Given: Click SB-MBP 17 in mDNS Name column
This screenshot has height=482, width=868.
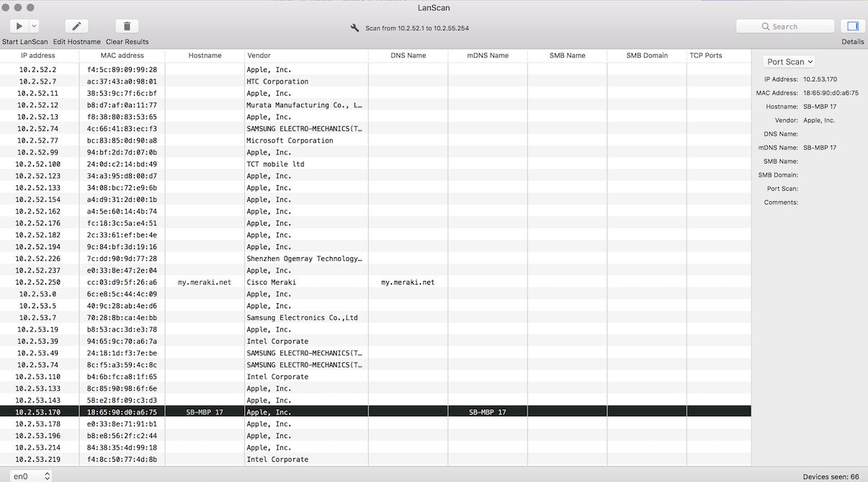Looking at the screenshot, I should tap(488, 412).
